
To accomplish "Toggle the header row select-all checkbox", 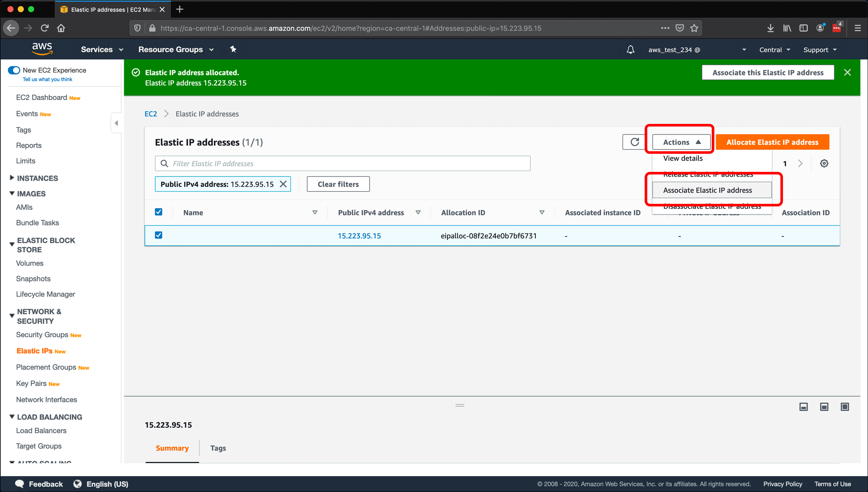I will click(159, 211).
